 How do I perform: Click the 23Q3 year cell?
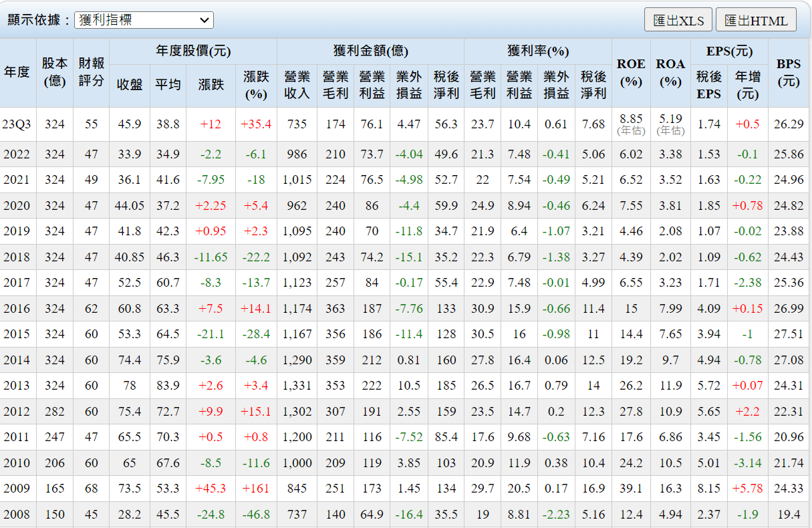pyautogui.click(x=17, y=124)
